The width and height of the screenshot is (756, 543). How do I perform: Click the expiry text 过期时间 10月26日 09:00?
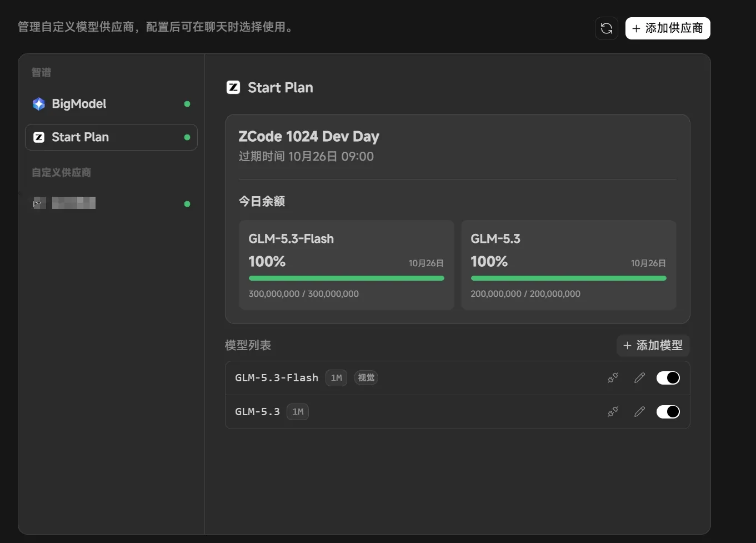pos(306,157)
